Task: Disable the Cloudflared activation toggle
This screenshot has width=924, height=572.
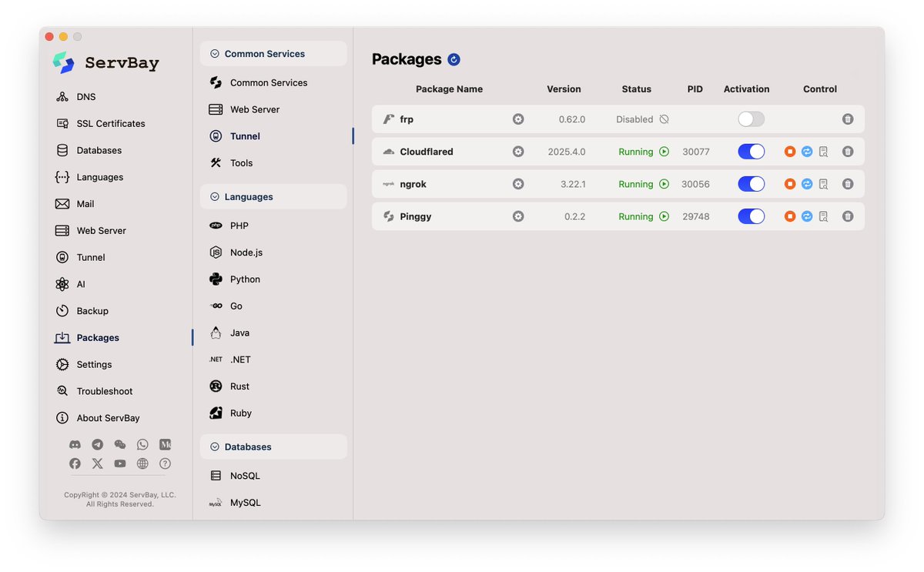Action: 751,152
